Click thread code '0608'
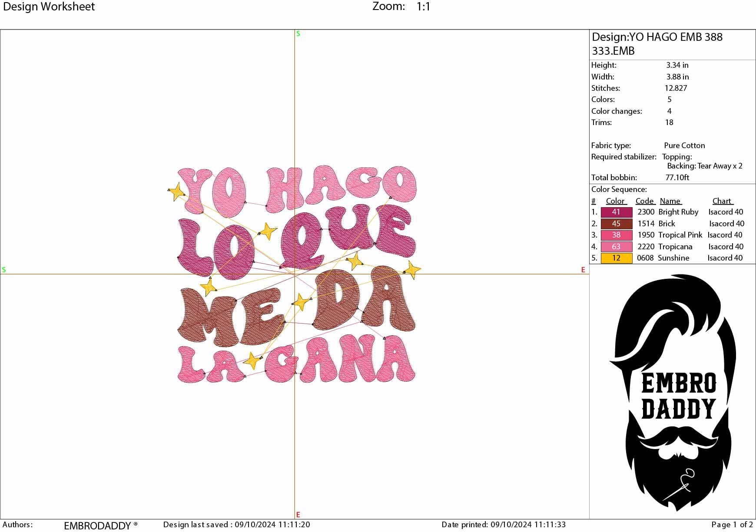Viewport: 756px width, 532px height. pos(645,258)
